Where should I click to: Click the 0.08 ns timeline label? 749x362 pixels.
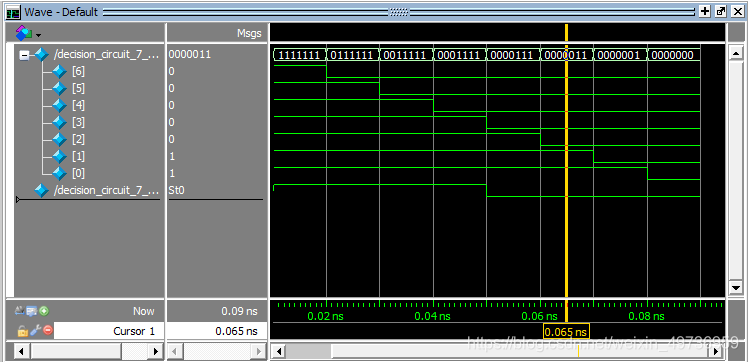pos(646,316)
